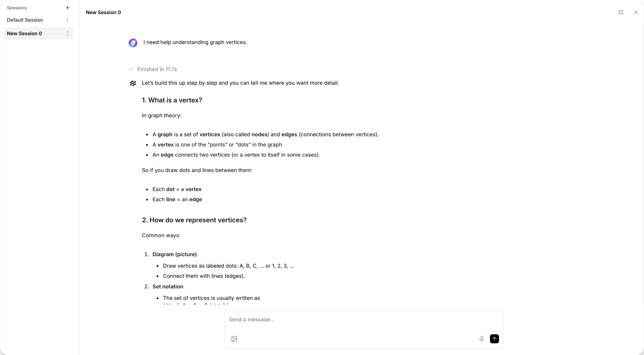Image resolution: width=644 pixels, height=355 pixels.
Task: Start voice input with microphone
Action: [x=482, y=339]
